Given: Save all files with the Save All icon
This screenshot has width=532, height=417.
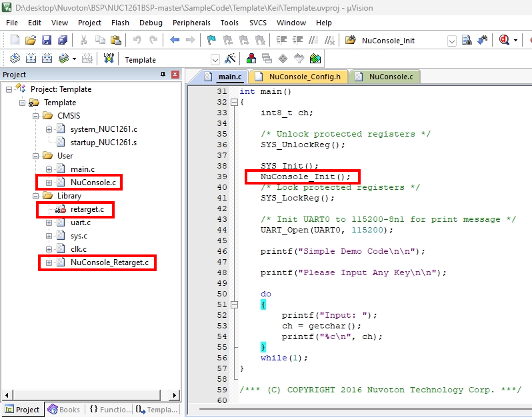Looking at the screenshot, I should coord(63,40).
